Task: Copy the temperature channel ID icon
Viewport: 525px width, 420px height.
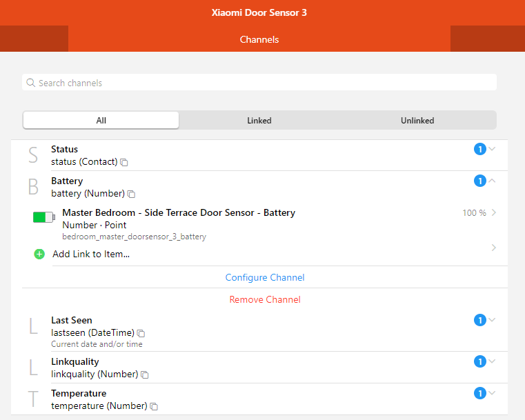Action: [x=154, y=406]
